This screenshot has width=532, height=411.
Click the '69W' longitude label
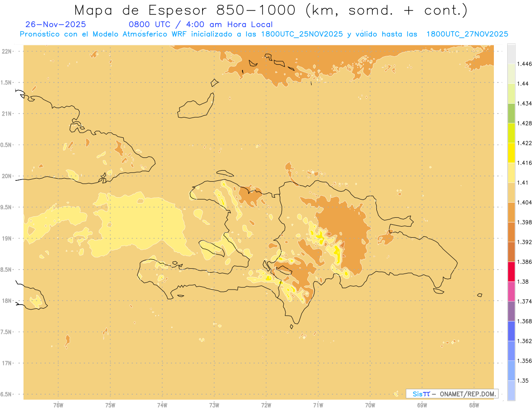pyautogui.click(x=422, y=405)
